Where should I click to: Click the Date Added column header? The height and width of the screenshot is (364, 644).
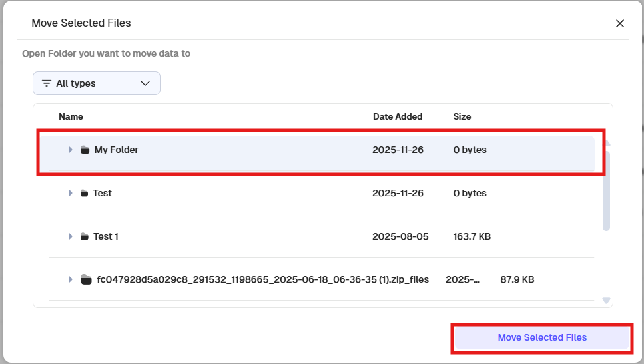coord(398,116)
